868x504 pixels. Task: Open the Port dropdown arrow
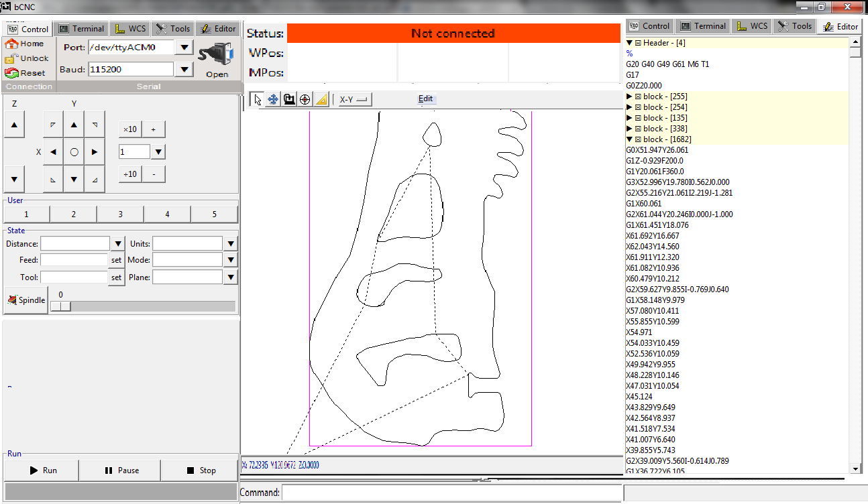(184, 48)
